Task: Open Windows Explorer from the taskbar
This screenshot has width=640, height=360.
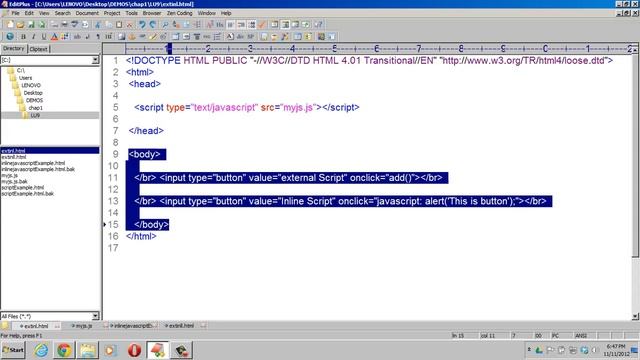Action: [87, 350]
